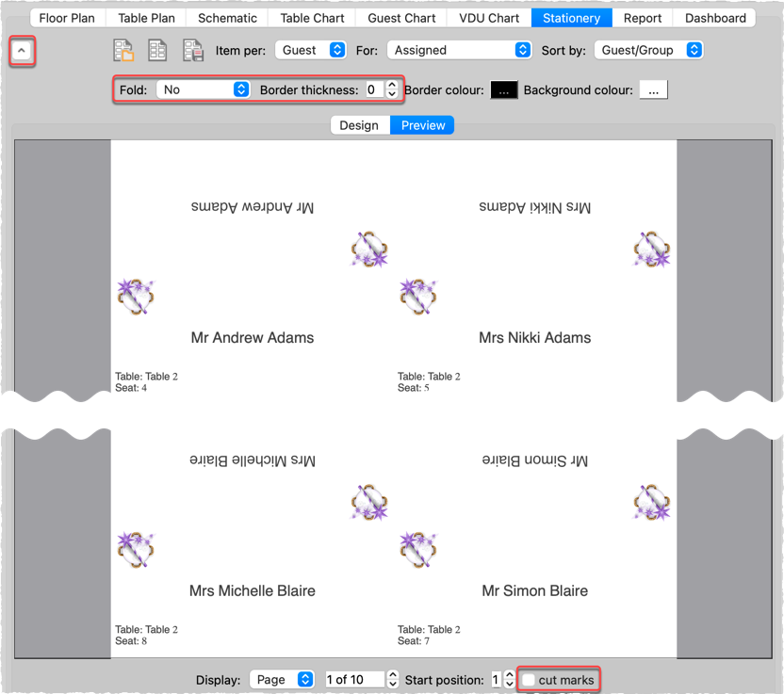The image size is (784, 694).
Task: Open the Item per dropdown
Action: 311,50
